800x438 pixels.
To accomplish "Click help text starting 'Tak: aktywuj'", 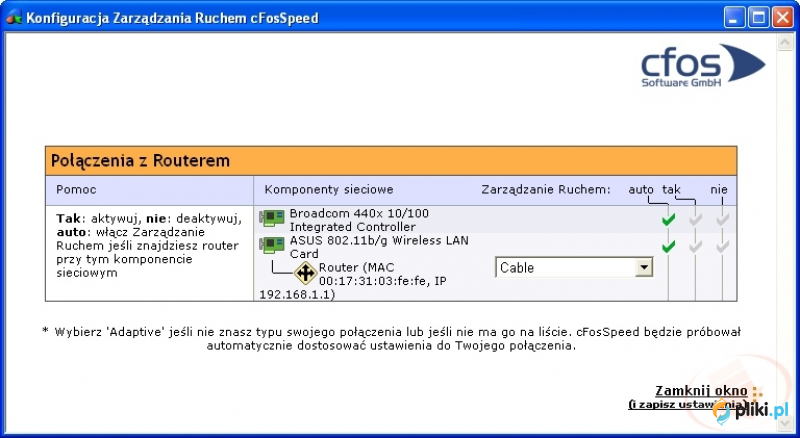I will click(148, 246).
